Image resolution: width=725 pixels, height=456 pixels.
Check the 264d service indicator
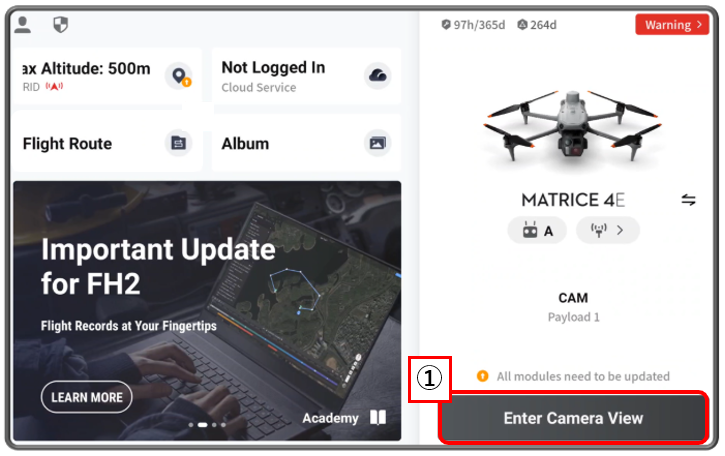click(537, 25)
